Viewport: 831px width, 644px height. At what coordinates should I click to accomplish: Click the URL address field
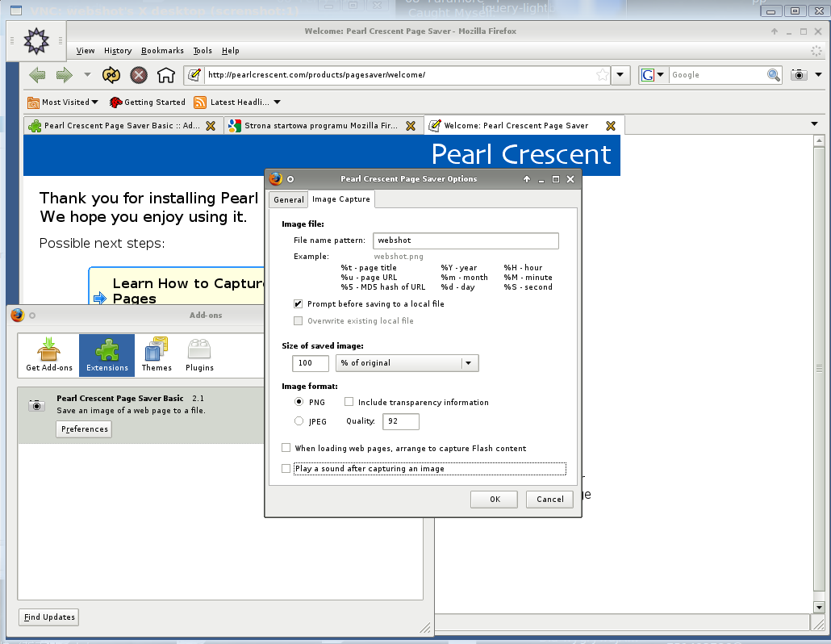[400, 75]
